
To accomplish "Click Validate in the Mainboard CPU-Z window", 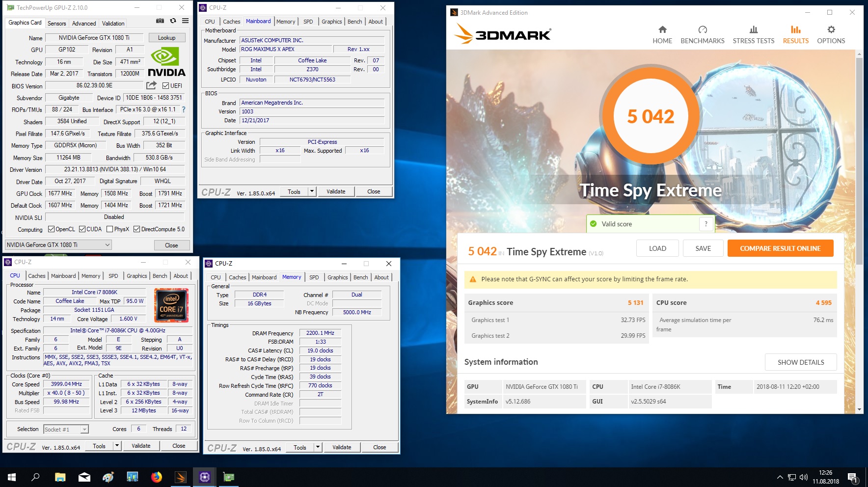I will 336,191.
